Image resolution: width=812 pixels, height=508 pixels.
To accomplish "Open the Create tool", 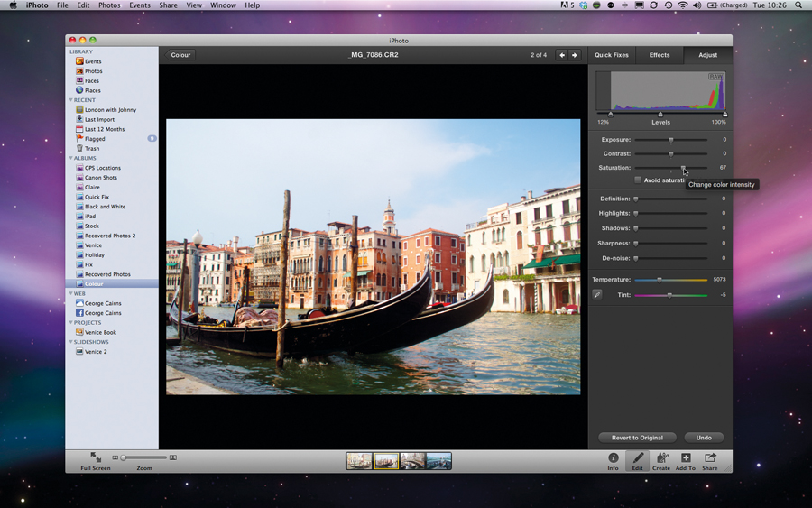I will point(661,458).
